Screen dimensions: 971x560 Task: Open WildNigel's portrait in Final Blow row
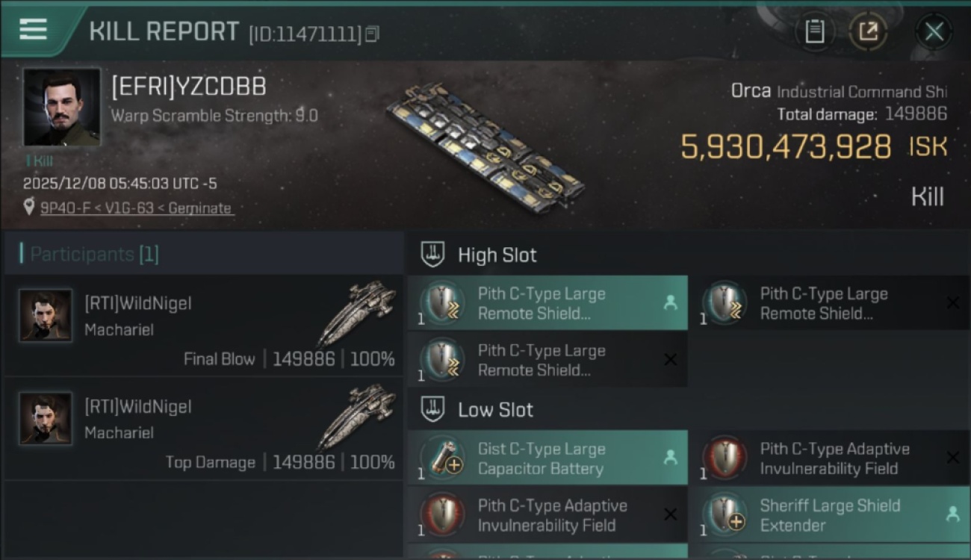[x=46, y=316]
